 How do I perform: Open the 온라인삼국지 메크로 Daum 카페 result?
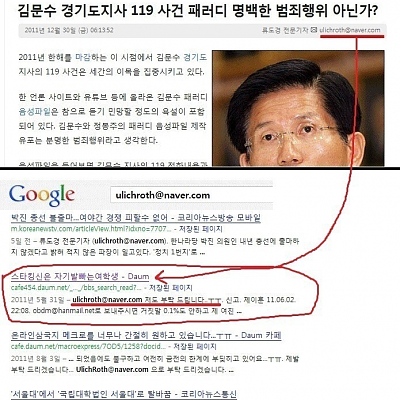[x=146, y=335]
